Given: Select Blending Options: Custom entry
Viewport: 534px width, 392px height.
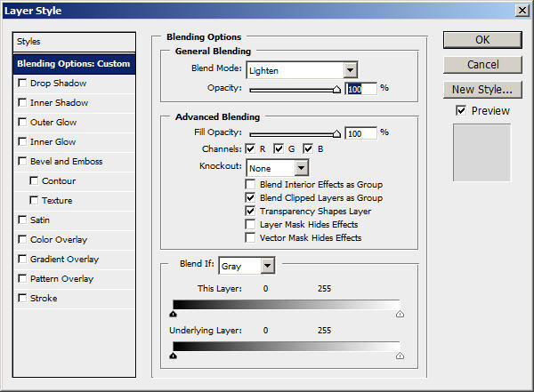Looking at the screenshot, I should [74, 64].
